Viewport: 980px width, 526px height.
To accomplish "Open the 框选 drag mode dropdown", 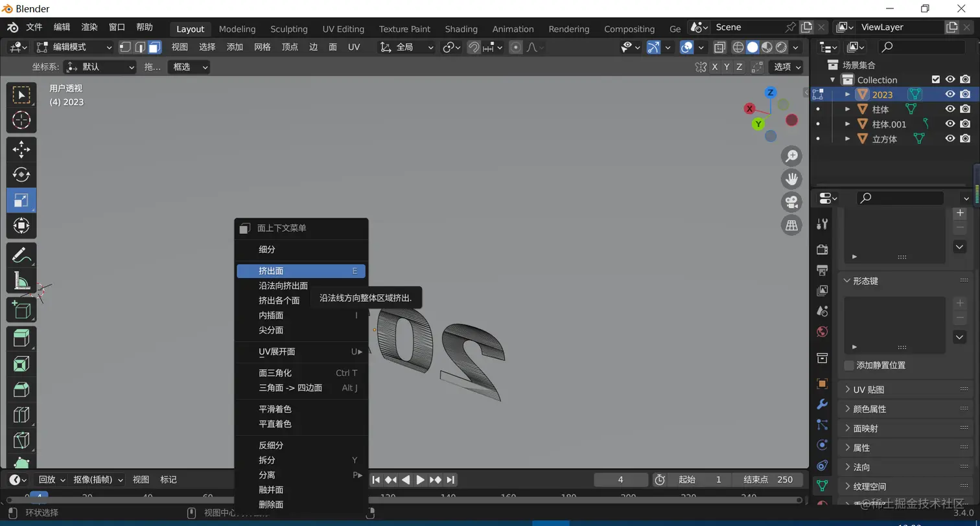I will (189, 67).
